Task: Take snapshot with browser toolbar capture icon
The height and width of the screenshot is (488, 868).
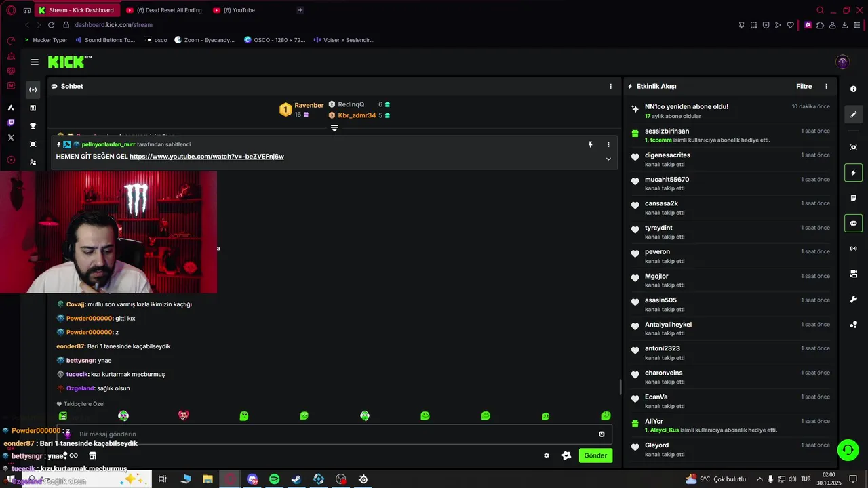Action: coord(753,25)
